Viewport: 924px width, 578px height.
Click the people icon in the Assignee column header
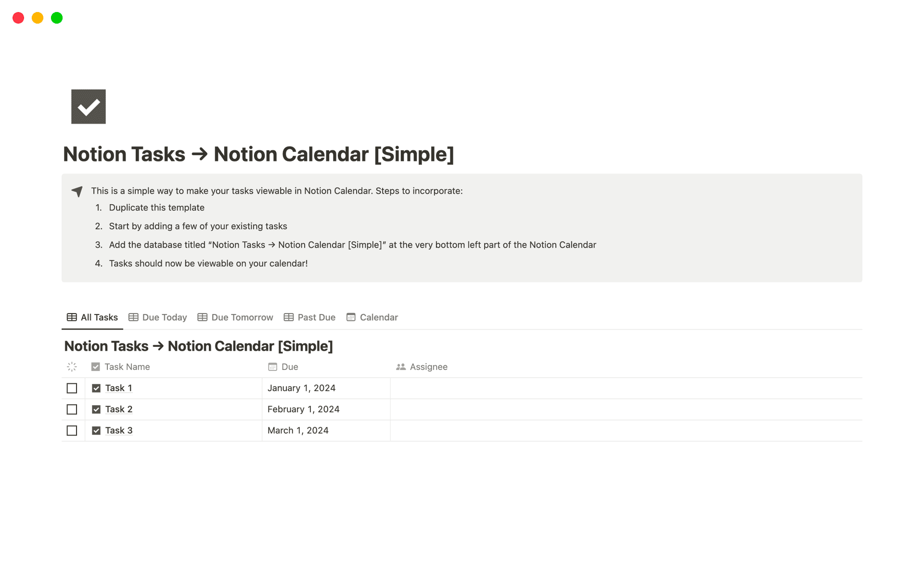(400, 367)
